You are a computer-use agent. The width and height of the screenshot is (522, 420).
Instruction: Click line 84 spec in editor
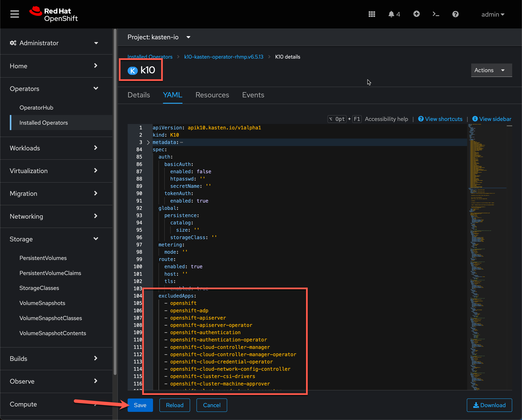click(x=160, y=150)
